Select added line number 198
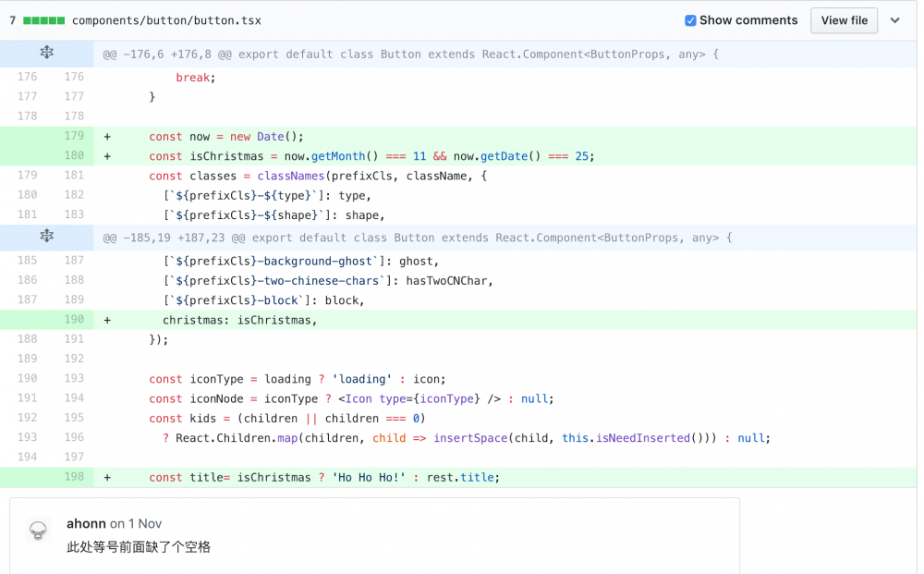 coord(74,477)
